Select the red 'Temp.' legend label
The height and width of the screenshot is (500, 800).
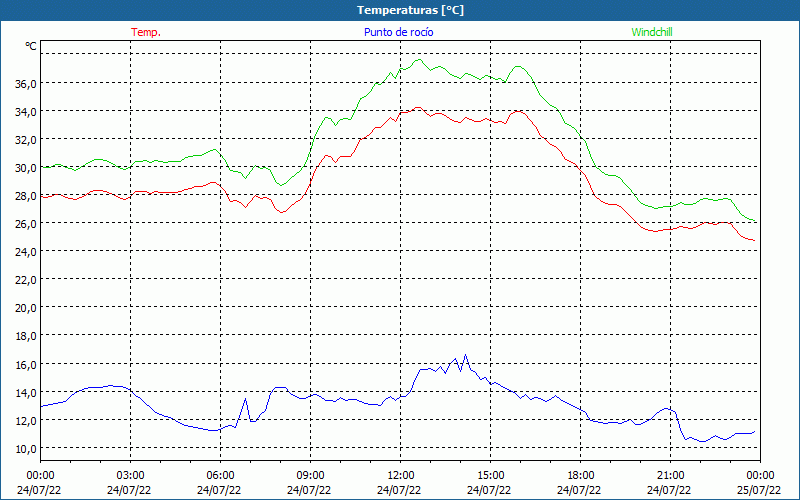click(x=146, y=32)
